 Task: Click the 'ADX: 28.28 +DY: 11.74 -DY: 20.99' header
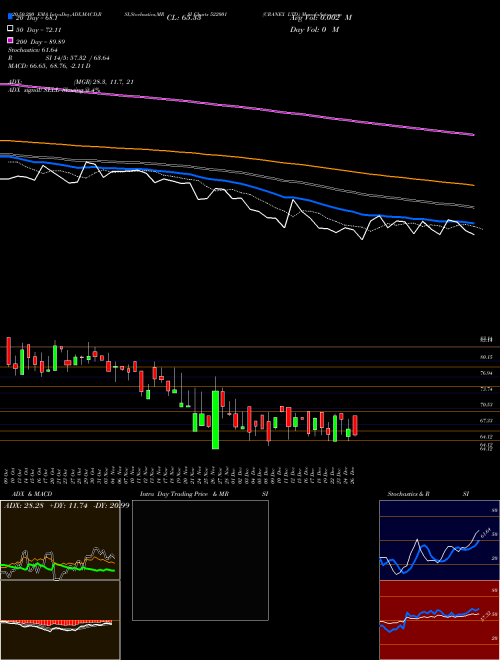(66, 505)
